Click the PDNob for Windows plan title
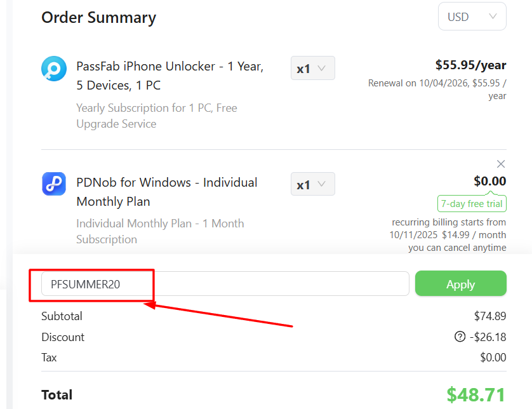Viewport: 532px width, 409px height. pyautogui.click(x=166, y=192)
